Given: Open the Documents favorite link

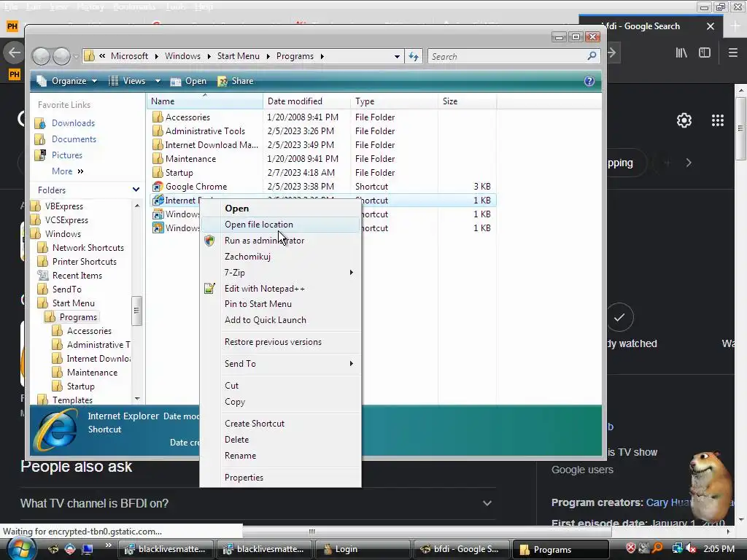Looking at the screenshot, I should point(74,139).
